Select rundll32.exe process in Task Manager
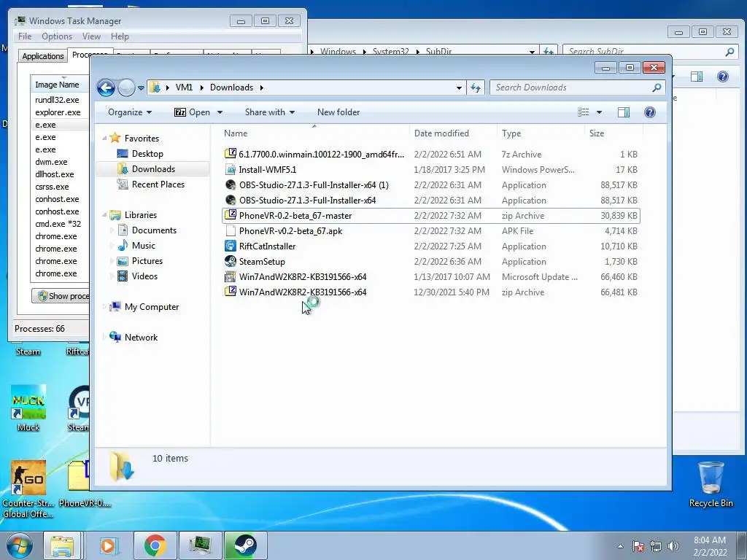This screenshot has height=560, width=747. coord(57,100)
